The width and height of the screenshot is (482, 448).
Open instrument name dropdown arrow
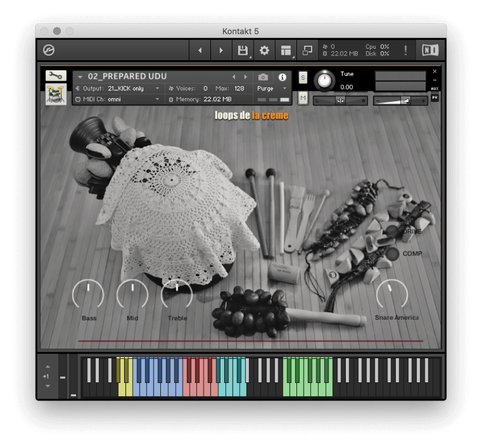(x=80, y=77)
